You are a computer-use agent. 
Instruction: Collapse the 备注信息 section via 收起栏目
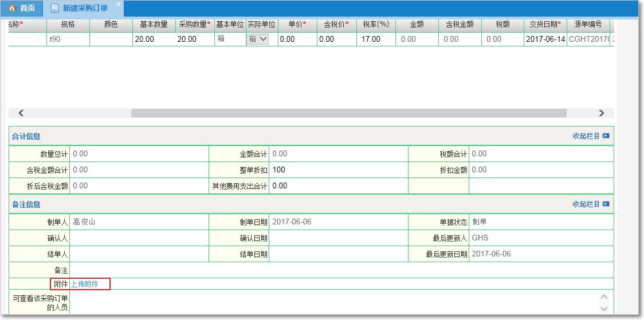(x=586, y=204)
